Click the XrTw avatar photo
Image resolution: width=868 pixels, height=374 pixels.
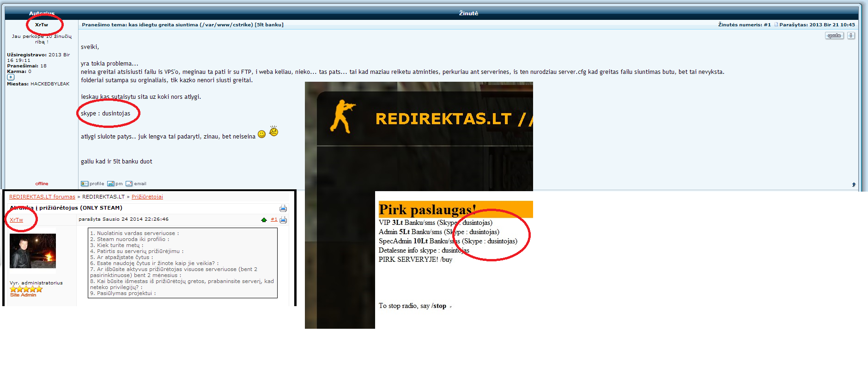[x=33, y=251]
